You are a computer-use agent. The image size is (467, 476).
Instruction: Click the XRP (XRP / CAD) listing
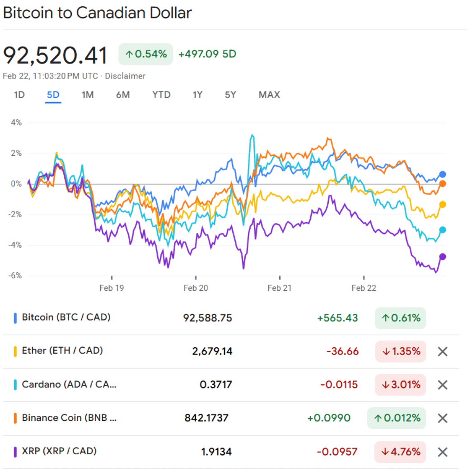point(59,451)
